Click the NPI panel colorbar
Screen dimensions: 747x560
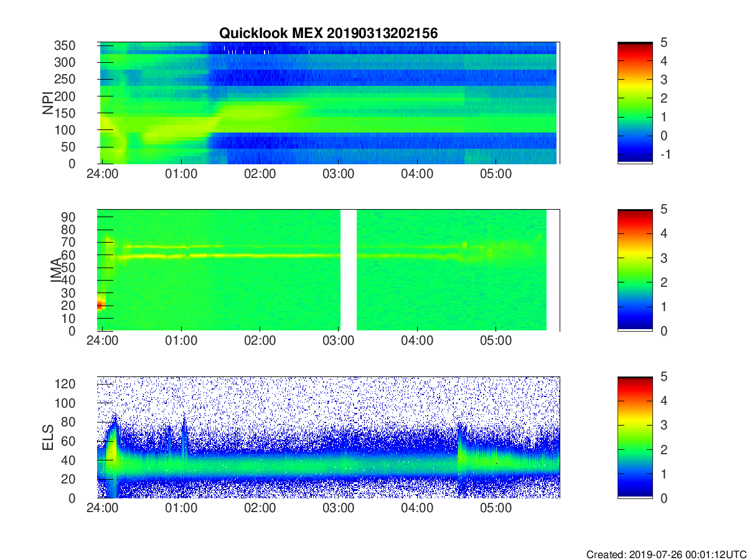click(x=635, y=103)
